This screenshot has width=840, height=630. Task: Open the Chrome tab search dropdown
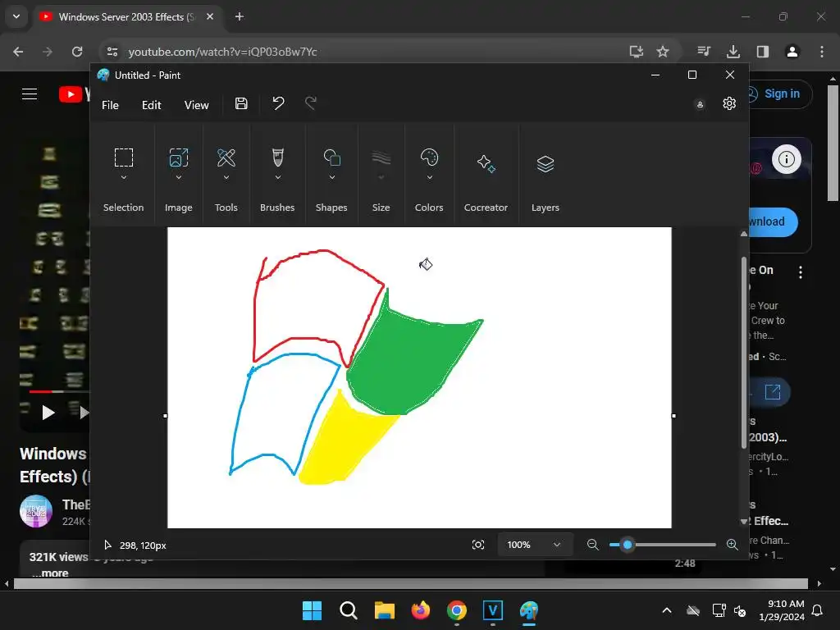pyautogui.click(x=16, y=16)
